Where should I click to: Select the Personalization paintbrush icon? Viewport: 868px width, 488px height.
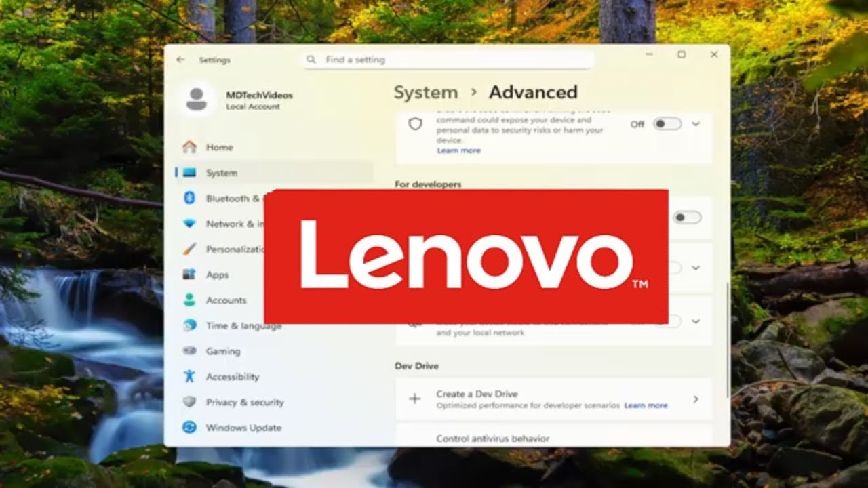coord(190,249)
